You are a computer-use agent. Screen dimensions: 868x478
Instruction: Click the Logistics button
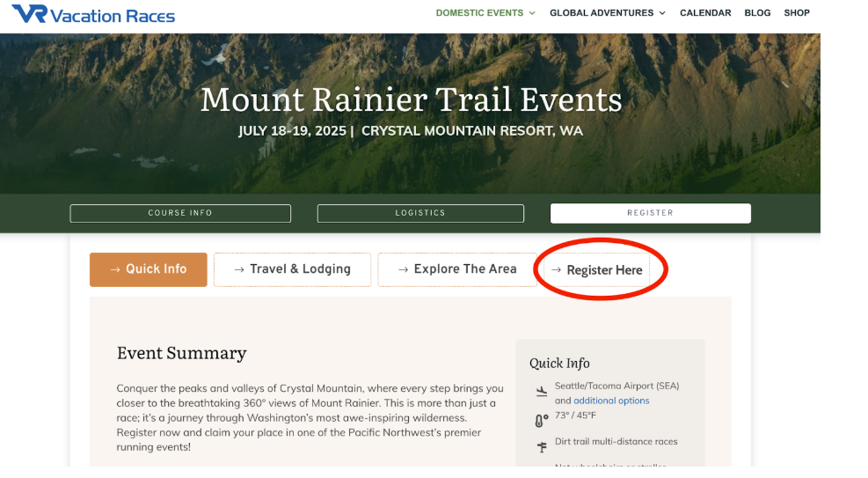[420, 213]
